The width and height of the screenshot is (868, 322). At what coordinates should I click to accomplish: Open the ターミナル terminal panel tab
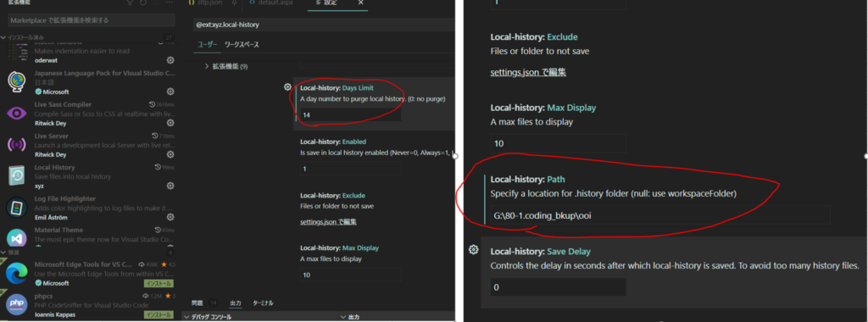click(263, 303)
